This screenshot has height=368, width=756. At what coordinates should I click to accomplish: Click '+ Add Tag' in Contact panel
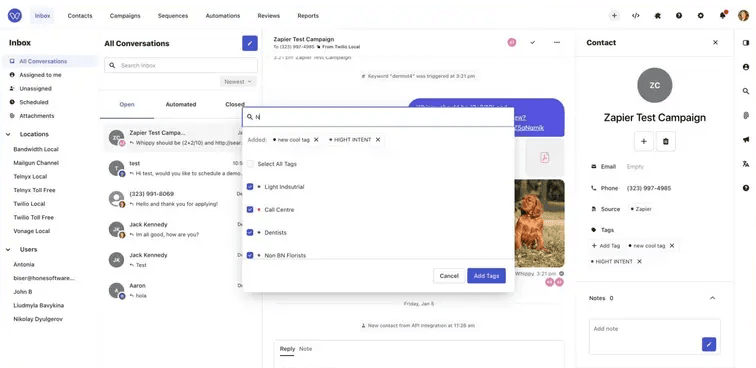(606, 245)
